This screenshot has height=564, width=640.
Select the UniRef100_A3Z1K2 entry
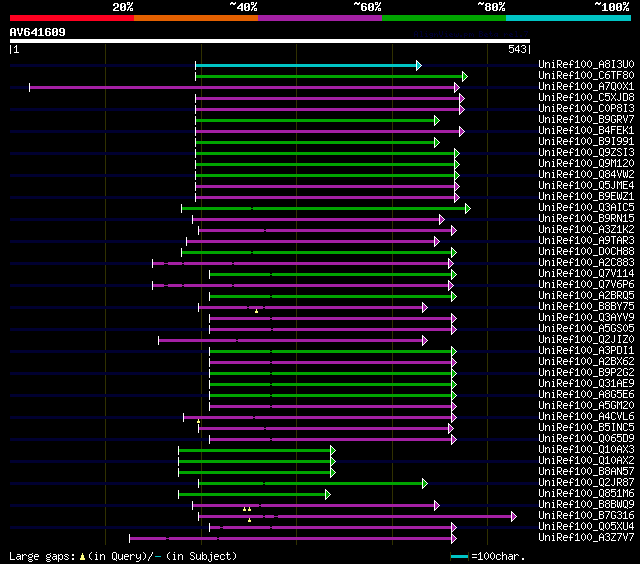(x=586, y=230)
